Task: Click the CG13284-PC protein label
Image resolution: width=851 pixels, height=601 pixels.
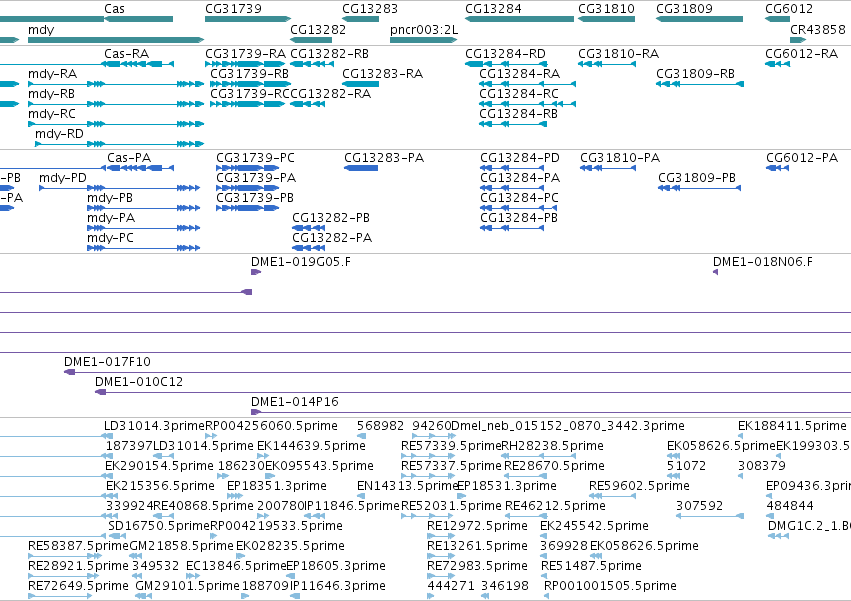Action: [x=519, y=198]
